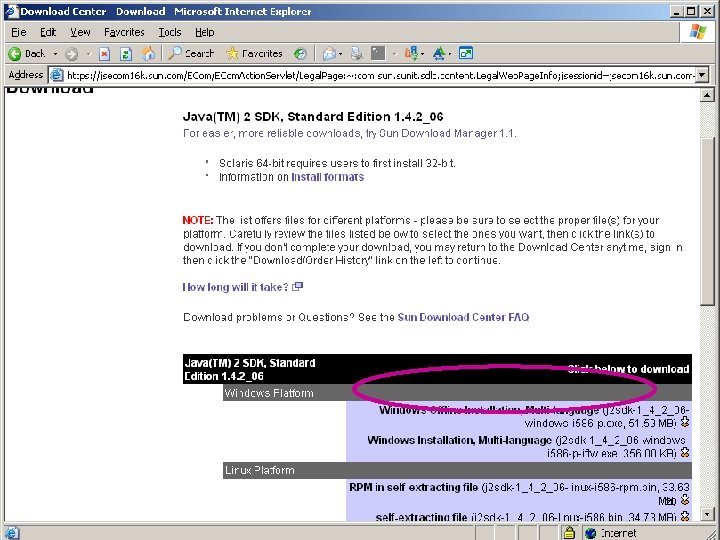Click the vertical scrollbar up arrow
720x540 pixels.
[x=707, y=95]
